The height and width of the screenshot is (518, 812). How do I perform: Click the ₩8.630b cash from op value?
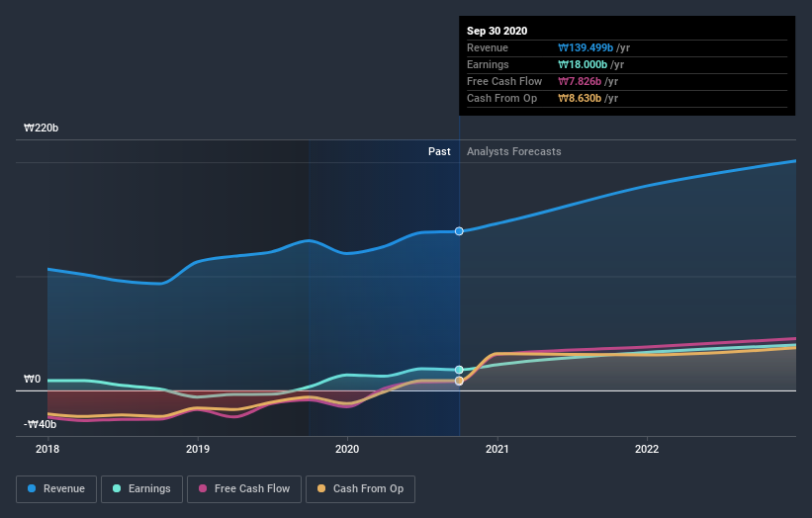tap(580, 98)
